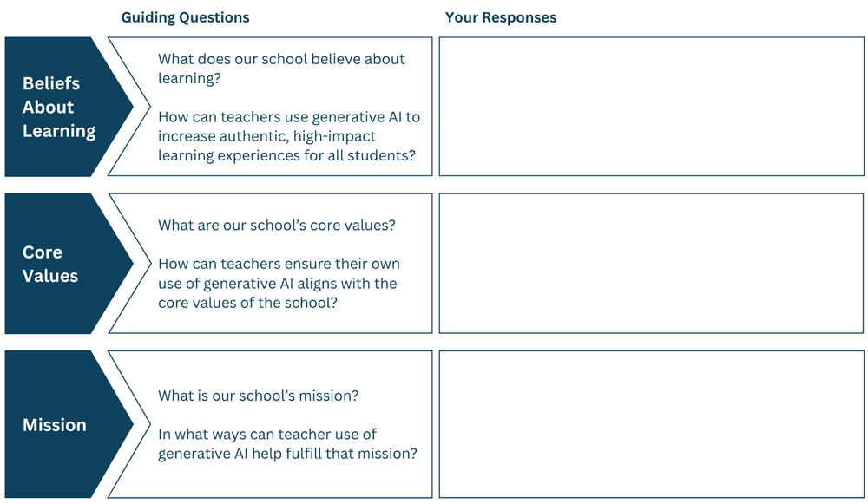
Task: Click the question about fulfilling that mission
Action: point(288,443)
